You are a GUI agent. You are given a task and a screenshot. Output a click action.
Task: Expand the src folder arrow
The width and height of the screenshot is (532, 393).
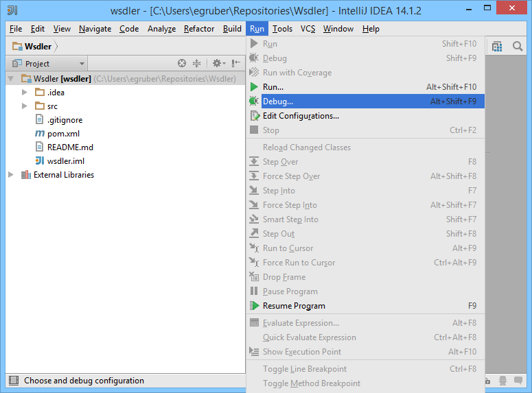(x=25, y=106)
